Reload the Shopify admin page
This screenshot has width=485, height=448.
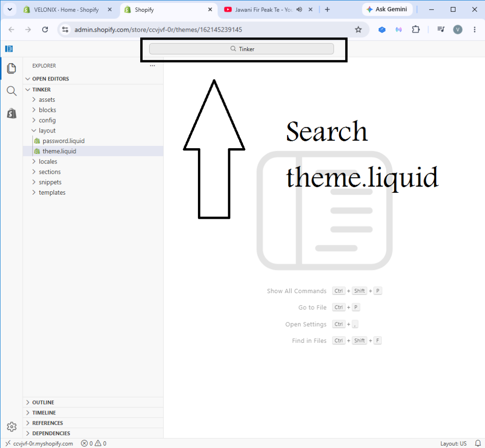pyautogui.click(x=45, y=30)
